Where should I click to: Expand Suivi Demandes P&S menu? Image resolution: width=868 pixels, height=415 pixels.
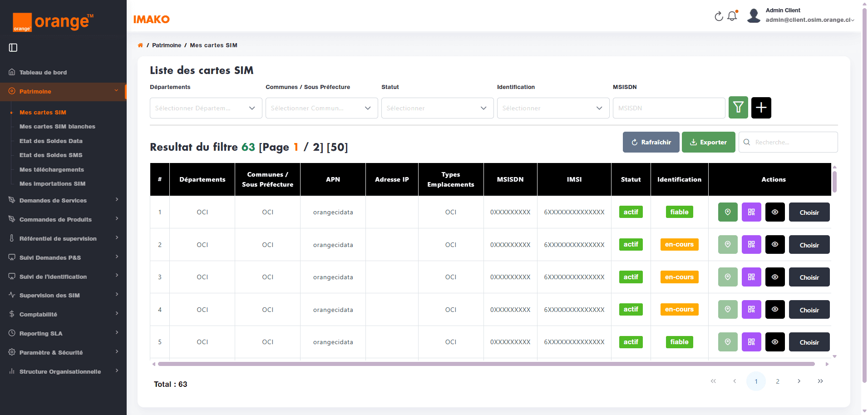coord(63,257)
